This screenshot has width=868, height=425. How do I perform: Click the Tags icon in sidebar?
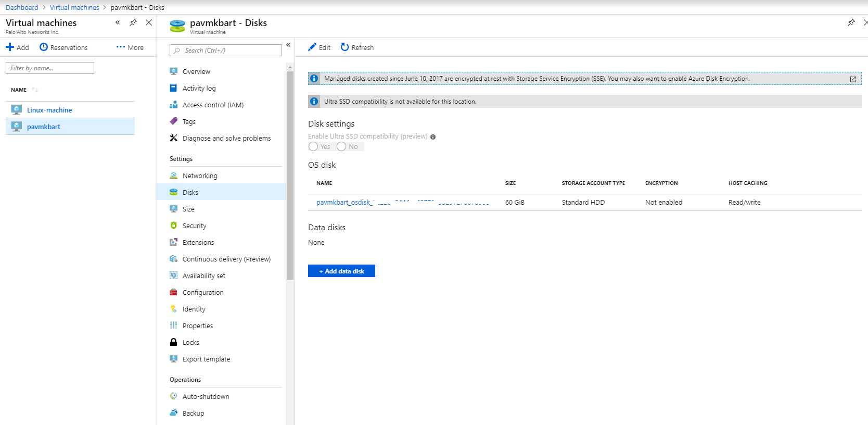(x=174, y=121)
